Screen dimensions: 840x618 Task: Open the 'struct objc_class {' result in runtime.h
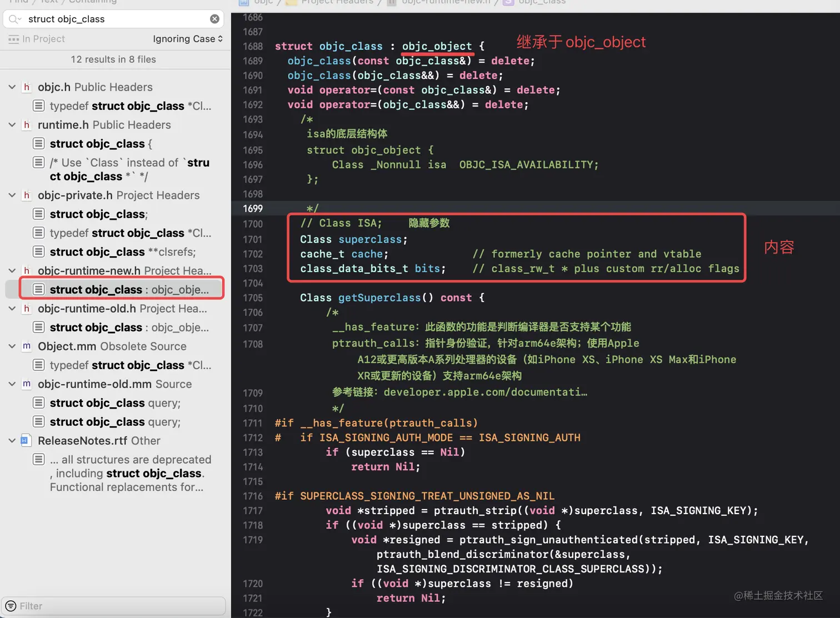[x=115, y=144]
